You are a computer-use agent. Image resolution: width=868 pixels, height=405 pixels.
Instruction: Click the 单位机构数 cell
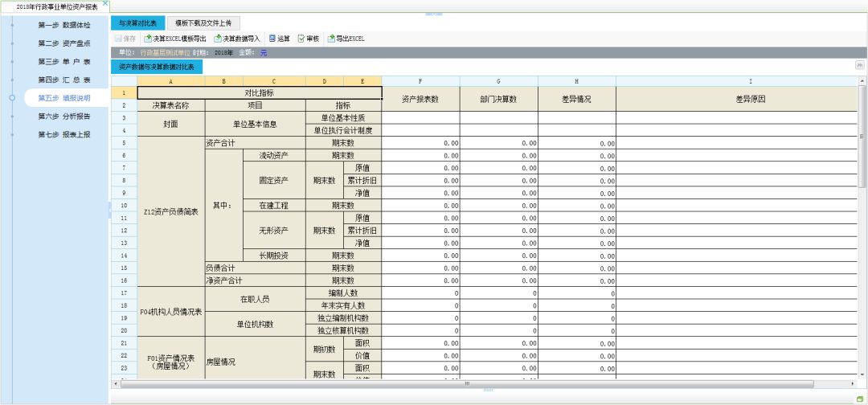256,324
